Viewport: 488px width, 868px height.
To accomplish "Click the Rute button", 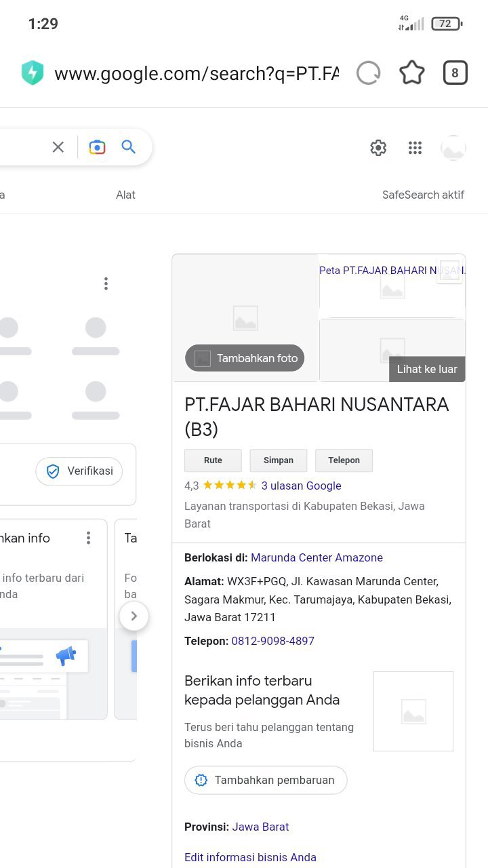I will pos(213,460).
